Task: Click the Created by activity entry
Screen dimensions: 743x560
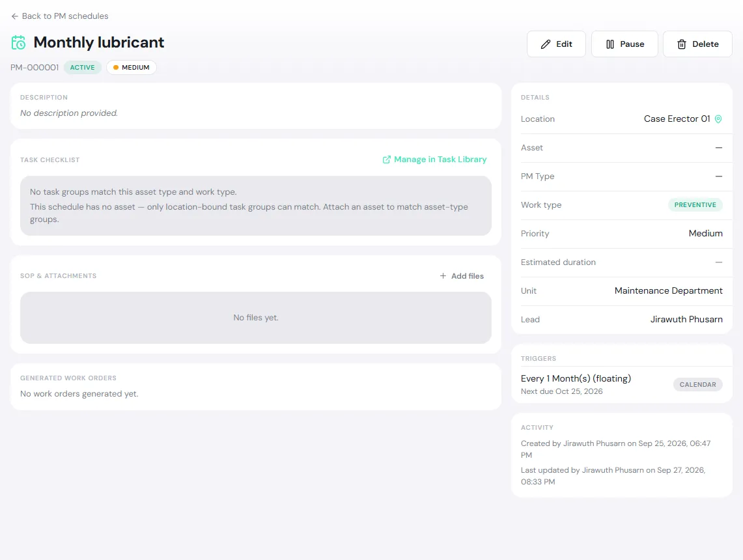Action: coord(616,449)
